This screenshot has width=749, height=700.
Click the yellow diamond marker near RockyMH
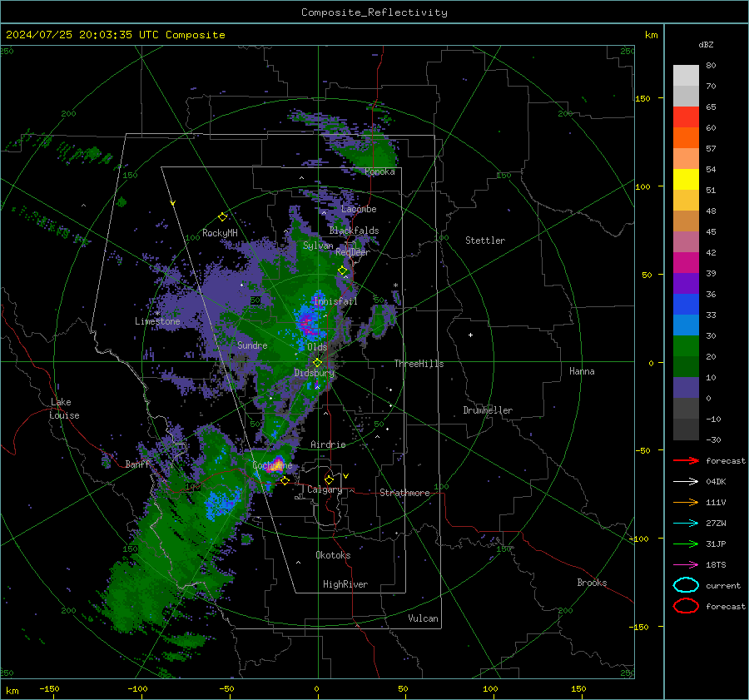[x=222, y=217]
